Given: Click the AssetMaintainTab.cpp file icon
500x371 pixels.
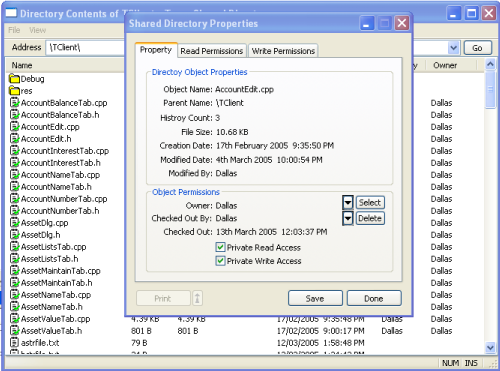Looking at the screenshot, I should tap(15, 271).
